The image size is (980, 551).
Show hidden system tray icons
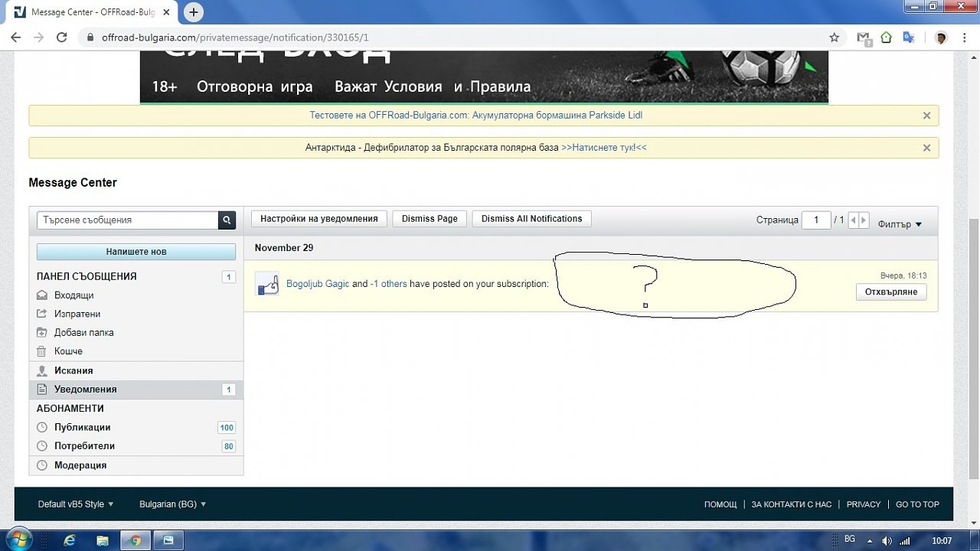click(x=871, y=541)
